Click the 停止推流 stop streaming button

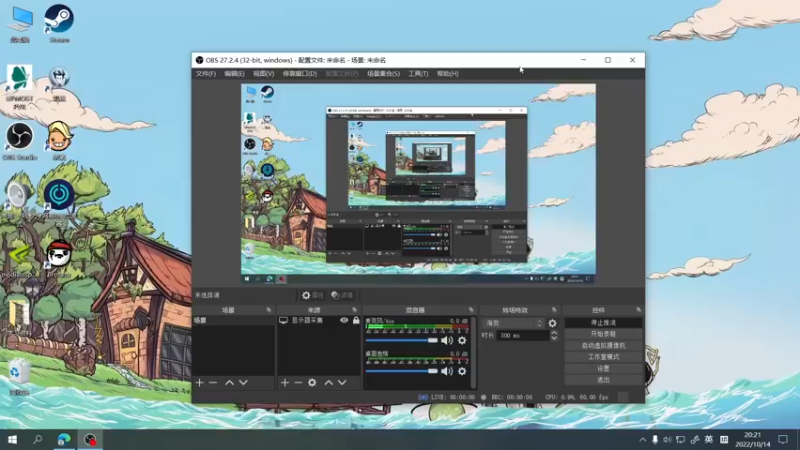click(604, 322)
